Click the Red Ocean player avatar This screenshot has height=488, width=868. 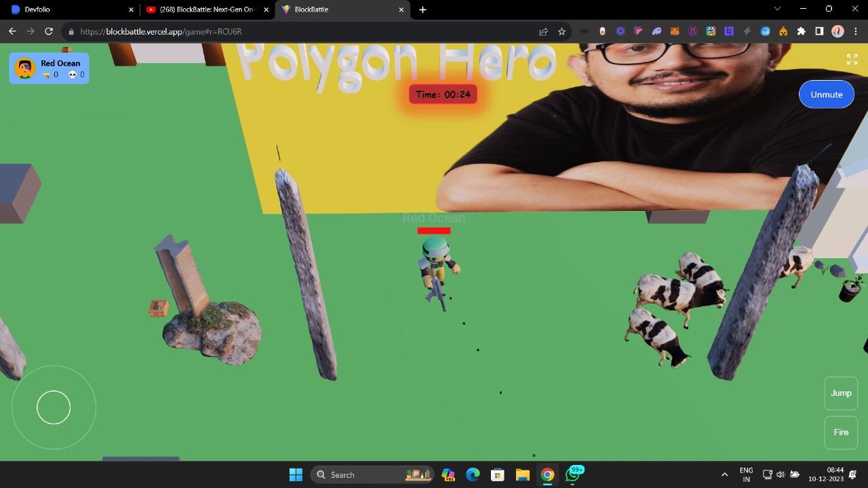point(25,68)
